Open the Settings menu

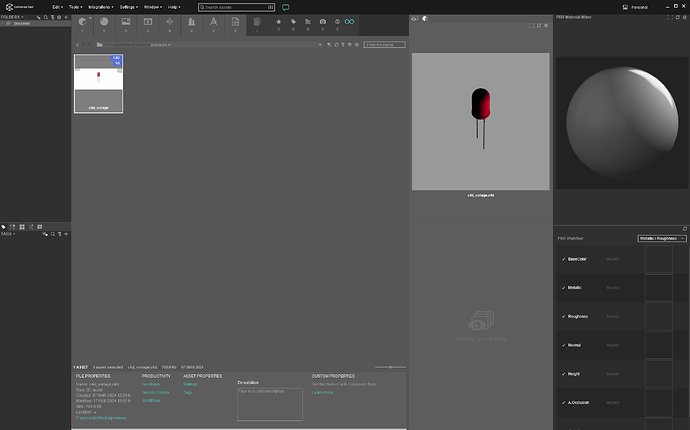[128, 7]
